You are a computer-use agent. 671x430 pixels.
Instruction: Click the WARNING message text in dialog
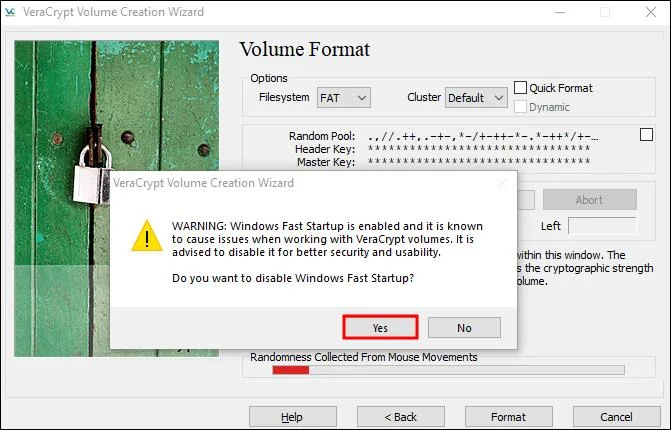pos(327,239)
